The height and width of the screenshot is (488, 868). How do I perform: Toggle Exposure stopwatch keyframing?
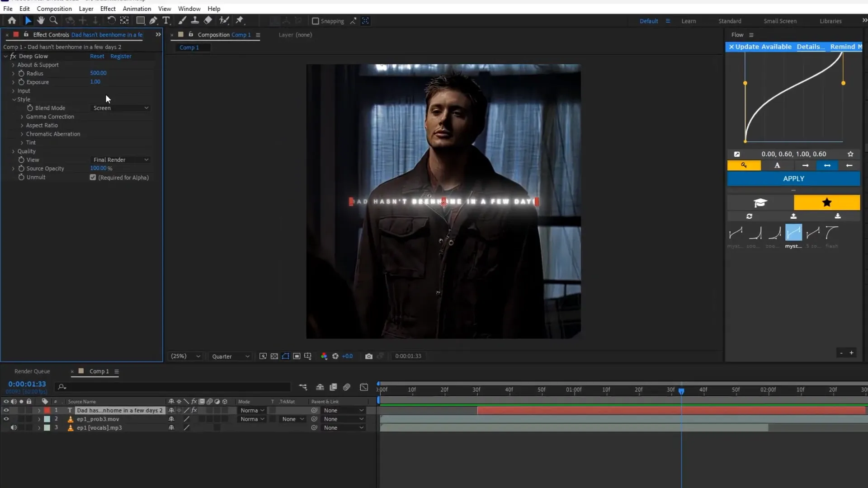[21, 82]
